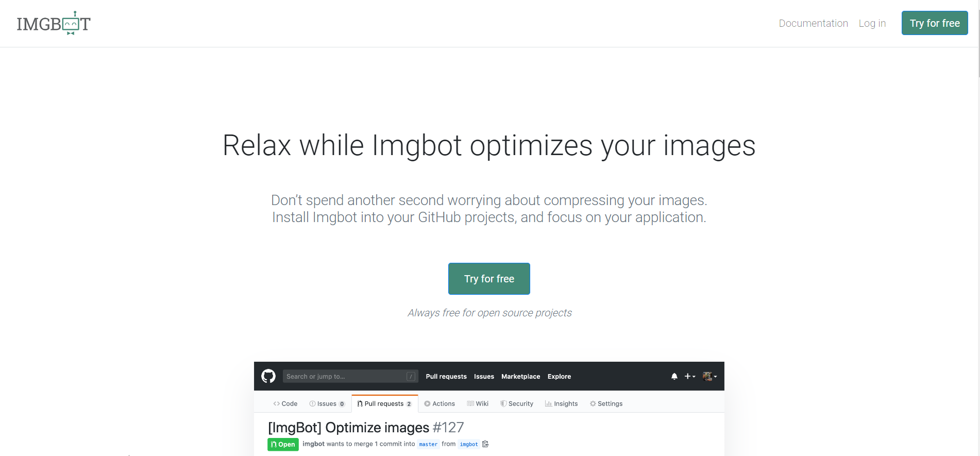Open the Security shield tab

click(516, 404)
